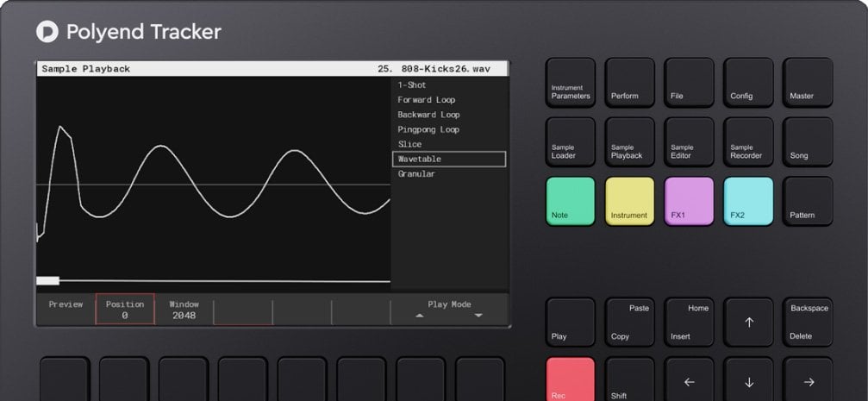The width and height of the screenshot is (868, 401).
Task: Open the File screen button
Action: pyautogui.click(x=689, y=83)
